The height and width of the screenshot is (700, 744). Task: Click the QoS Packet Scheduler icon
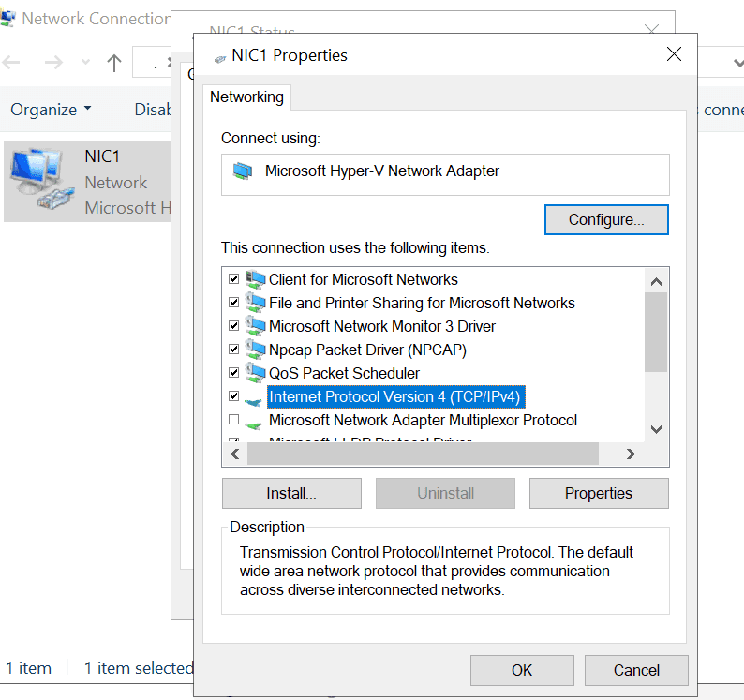[255, 373]
